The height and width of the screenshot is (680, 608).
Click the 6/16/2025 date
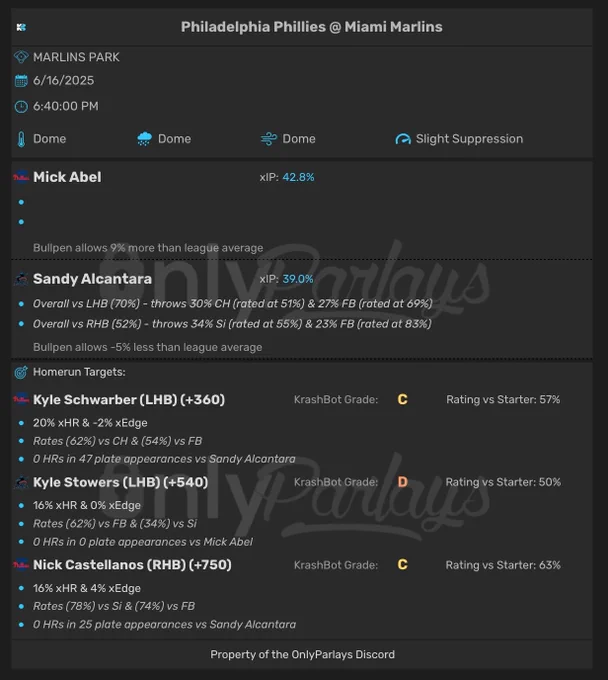click(63, 81)
